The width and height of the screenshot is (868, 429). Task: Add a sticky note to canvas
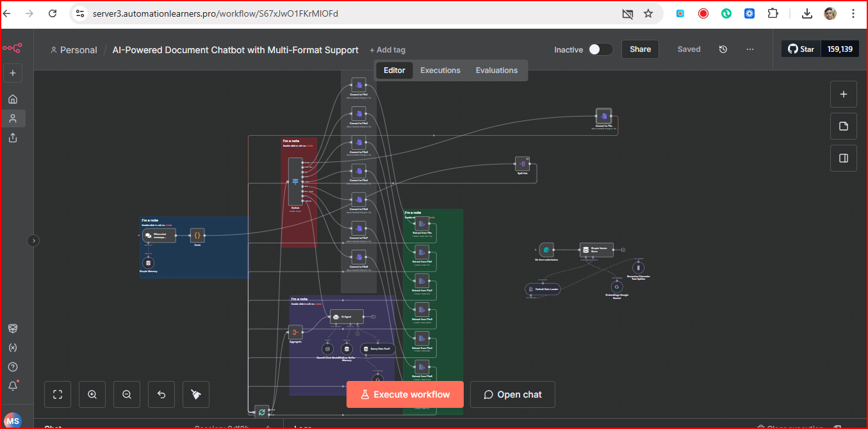[844, 126]
